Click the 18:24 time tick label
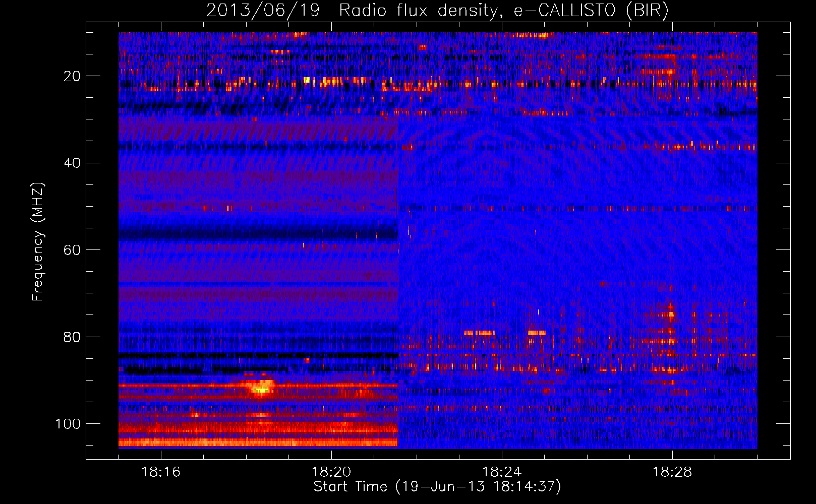 (502, 472)
